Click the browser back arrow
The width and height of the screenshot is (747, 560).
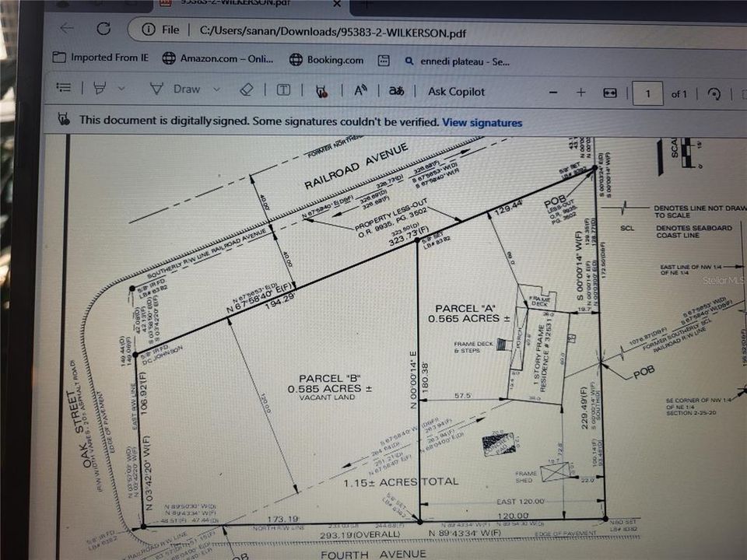click(x=66, y=29)
